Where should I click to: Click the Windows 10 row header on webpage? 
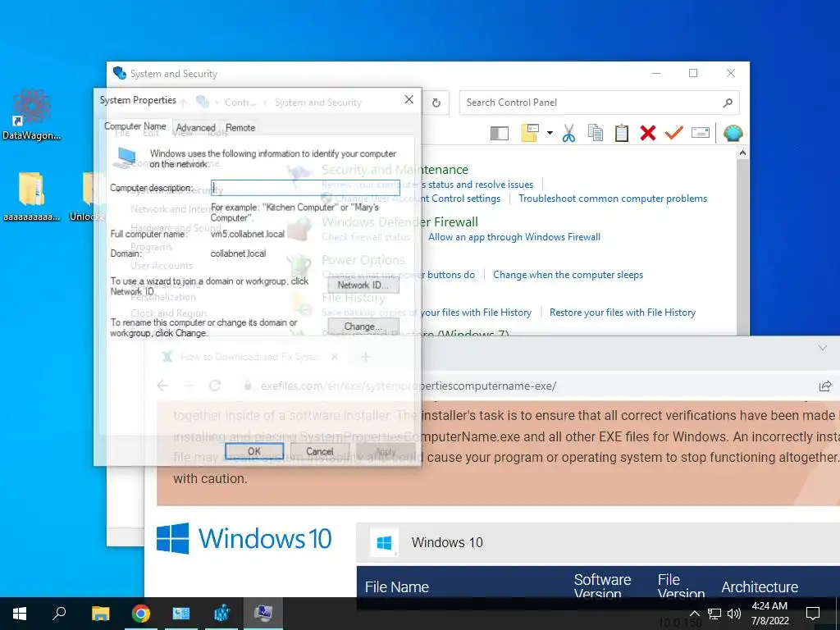(598, 543)
